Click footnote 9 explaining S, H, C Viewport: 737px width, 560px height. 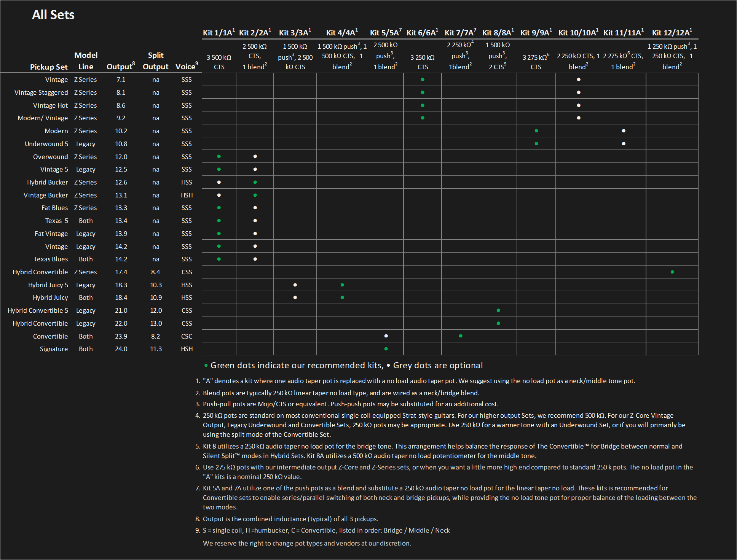point(326,530)
